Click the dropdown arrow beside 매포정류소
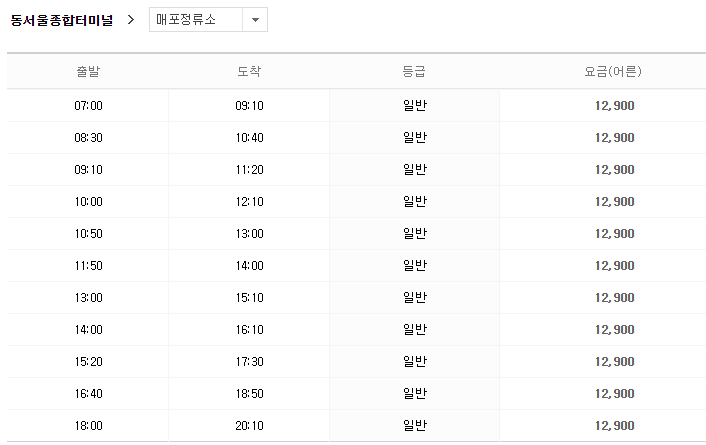 [x=256, y=21]
